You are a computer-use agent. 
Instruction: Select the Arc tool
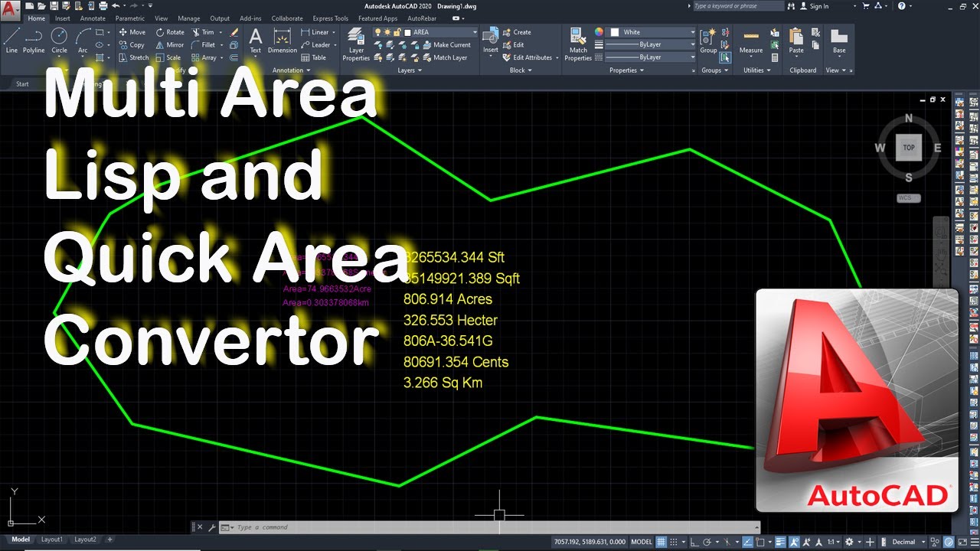[83, 41]
